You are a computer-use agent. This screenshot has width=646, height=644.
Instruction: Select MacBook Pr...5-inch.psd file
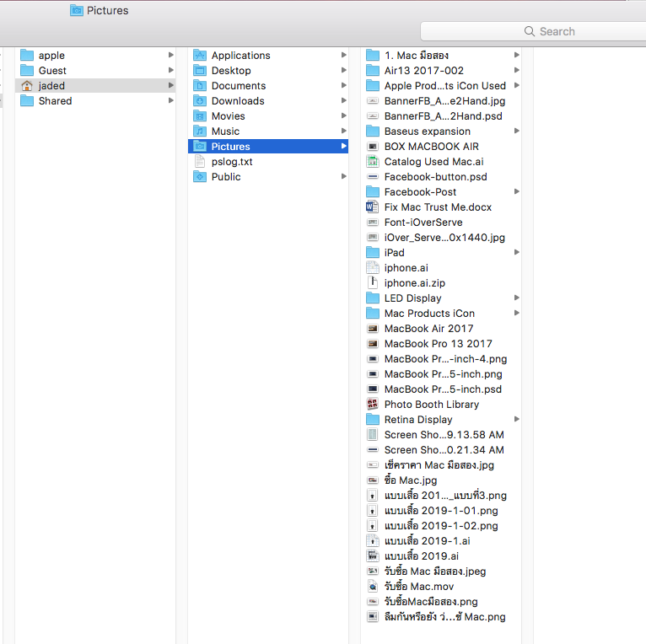443,389
